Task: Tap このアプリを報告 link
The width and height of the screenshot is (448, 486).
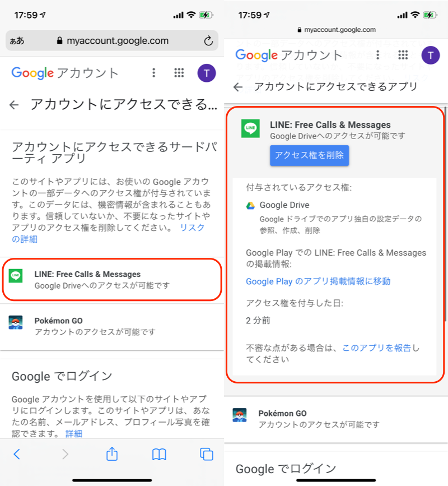Action: pyautogui.click(x=376, y=348)
